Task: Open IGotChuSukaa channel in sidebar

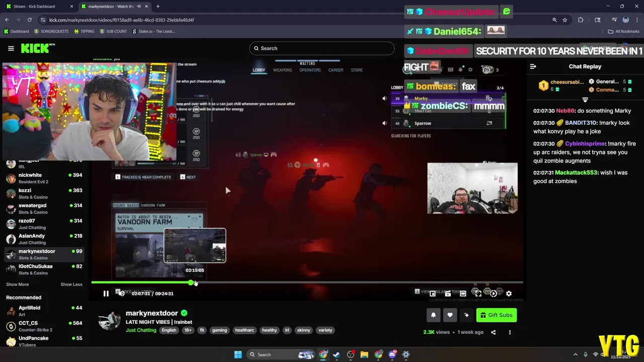Action: click(44, 269)
